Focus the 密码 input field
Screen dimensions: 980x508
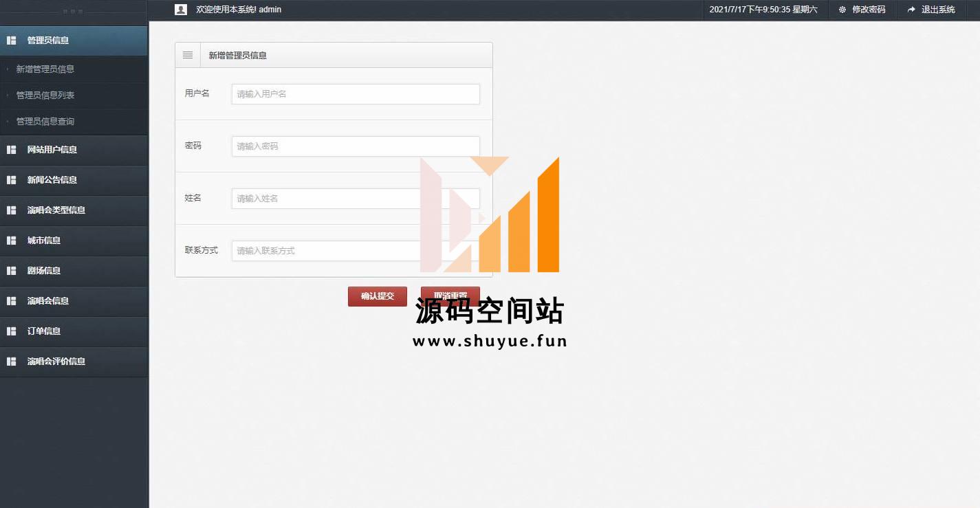pyautogui.click(x=356, y=146)
